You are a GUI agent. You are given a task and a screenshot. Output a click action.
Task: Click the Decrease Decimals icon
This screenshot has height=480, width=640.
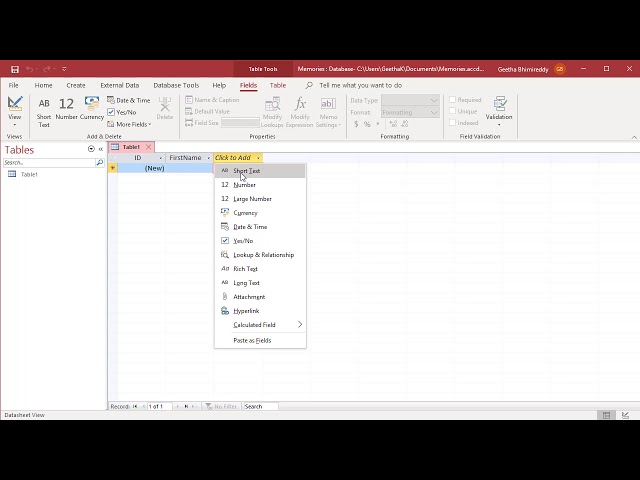coord(405,124)
